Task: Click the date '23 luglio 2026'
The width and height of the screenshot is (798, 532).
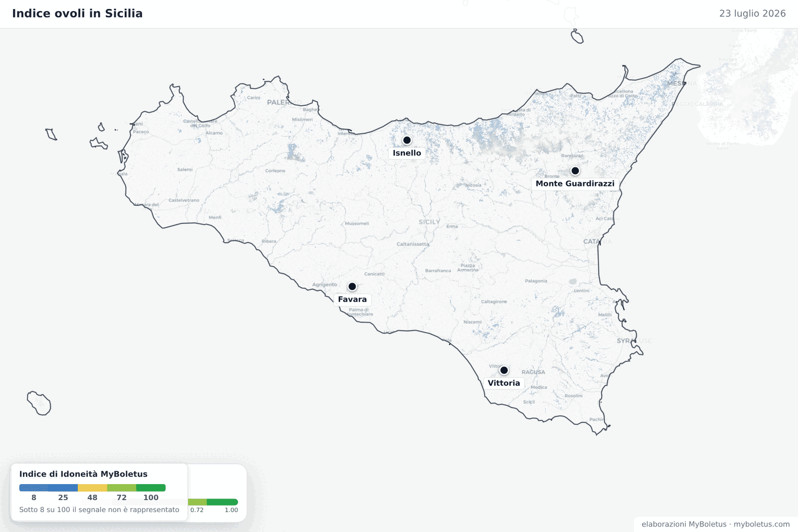Action: coord(752,13)
